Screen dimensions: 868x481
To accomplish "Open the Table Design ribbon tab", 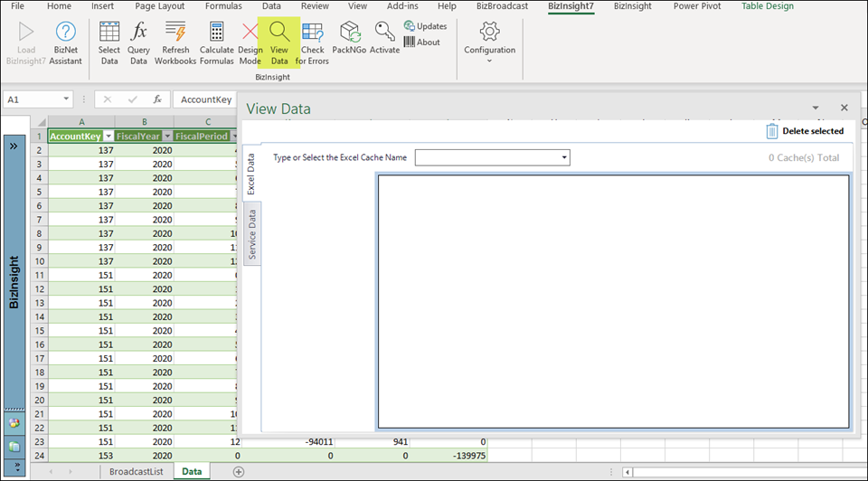I will tap(768, 6).
